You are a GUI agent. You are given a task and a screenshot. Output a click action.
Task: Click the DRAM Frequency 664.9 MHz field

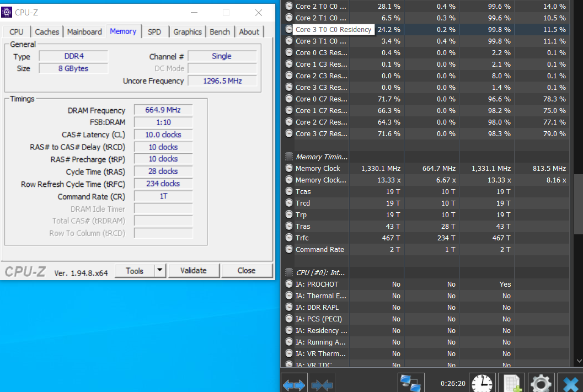[x=163, y=110]
